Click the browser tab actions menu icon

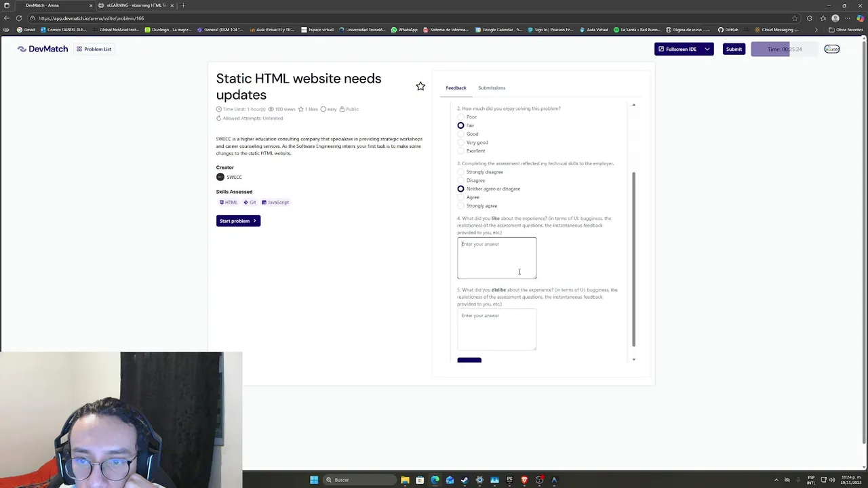7,5
